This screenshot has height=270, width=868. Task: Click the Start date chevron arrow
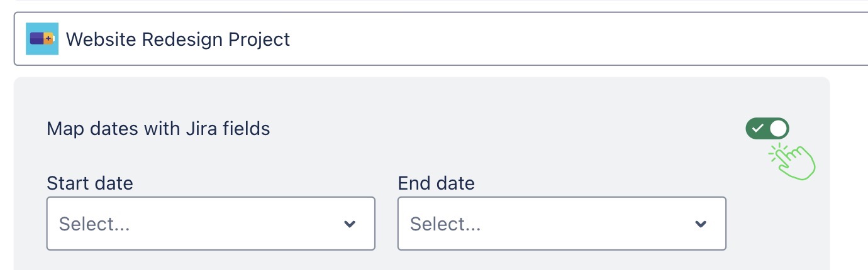coord(350,224)
